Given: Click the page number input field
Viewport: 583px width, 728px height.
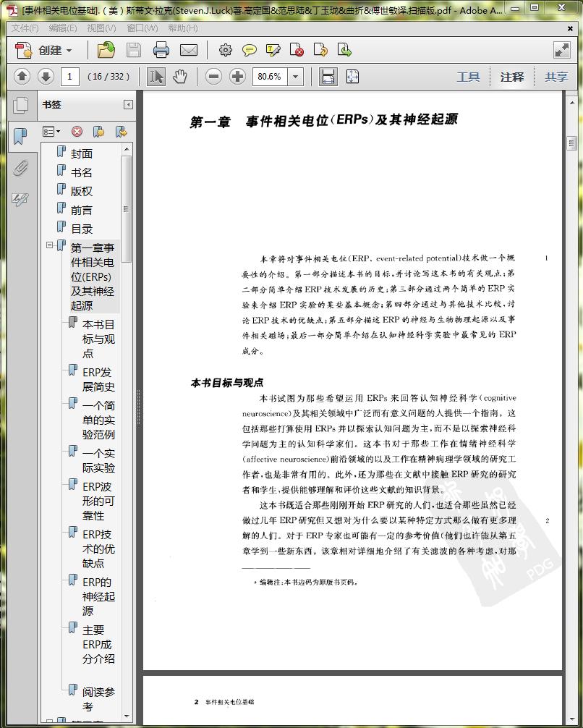Looking at the screenshot, I should click(70, 76).
